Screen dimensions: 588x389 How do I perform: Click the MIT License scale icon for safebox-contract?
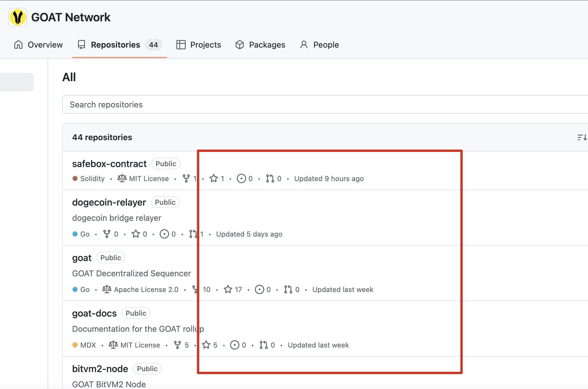click(122, 178)
